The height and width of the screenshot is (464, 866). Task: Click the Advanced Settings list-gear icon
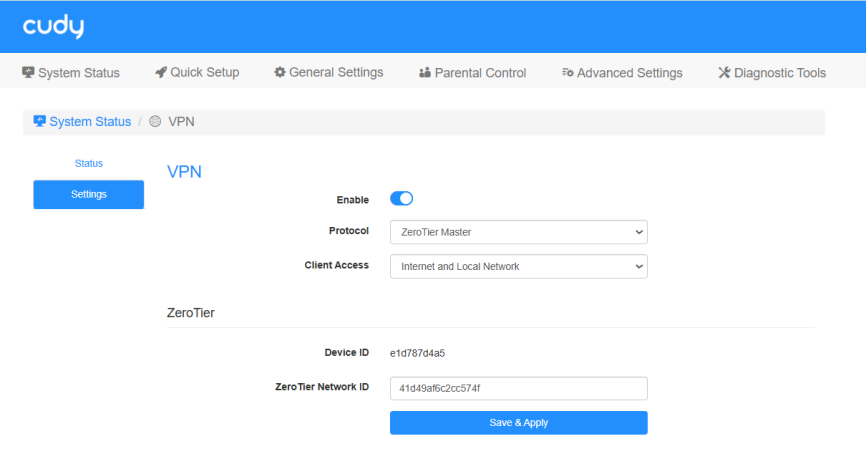[568, 73]
